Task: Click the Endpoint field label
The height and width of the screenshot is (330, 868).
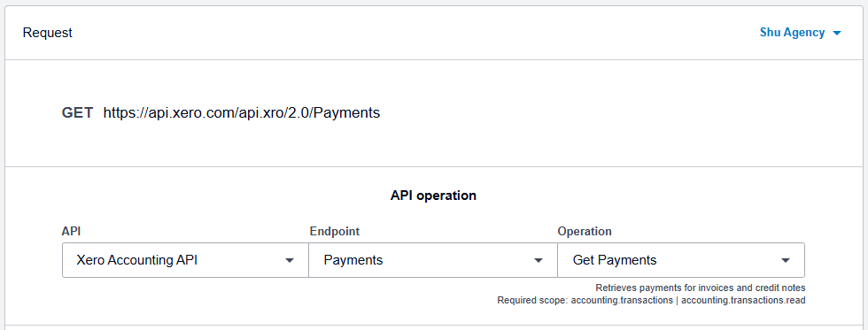Action: (x=335, y=231)
